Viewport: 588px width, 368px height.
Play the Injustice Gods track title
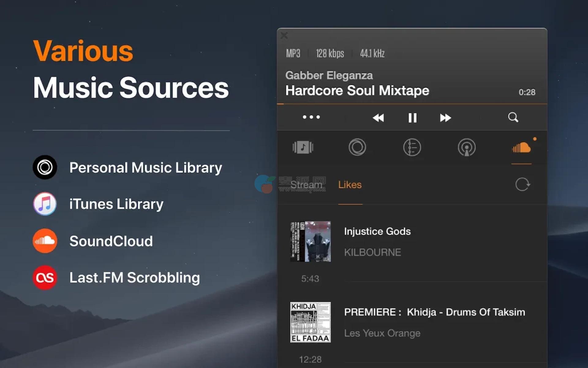pyautogui.click(x=377, y=231)
